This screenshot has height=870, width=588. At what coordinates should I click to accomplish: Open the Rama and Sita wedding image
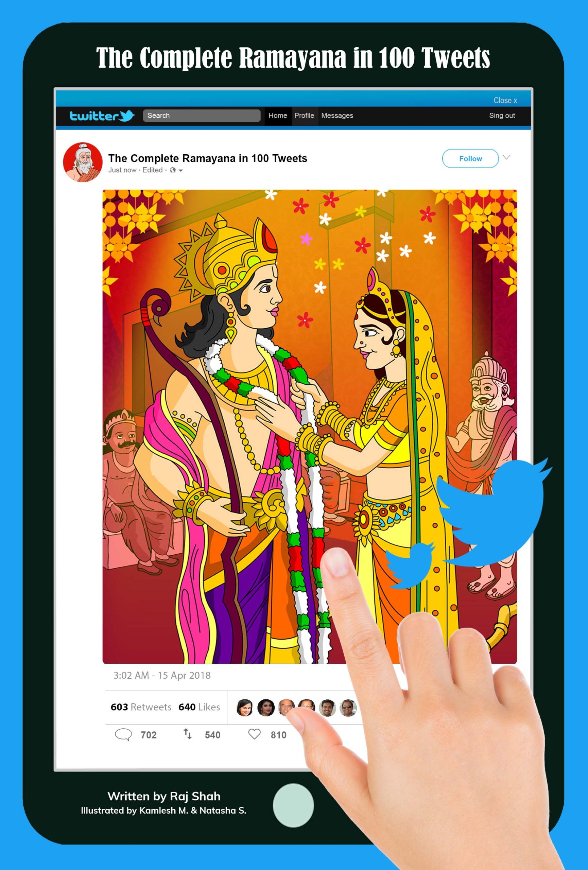(310, 427)
